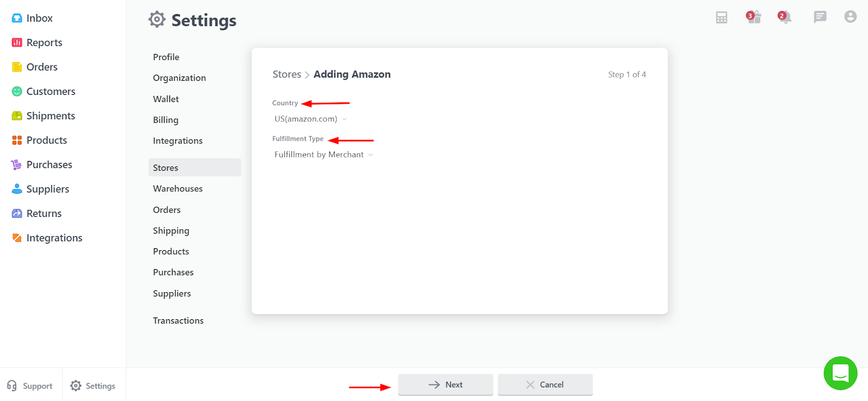Click the Orders note icon
Viewport: 868px width, 401px height.
[17, 67]
